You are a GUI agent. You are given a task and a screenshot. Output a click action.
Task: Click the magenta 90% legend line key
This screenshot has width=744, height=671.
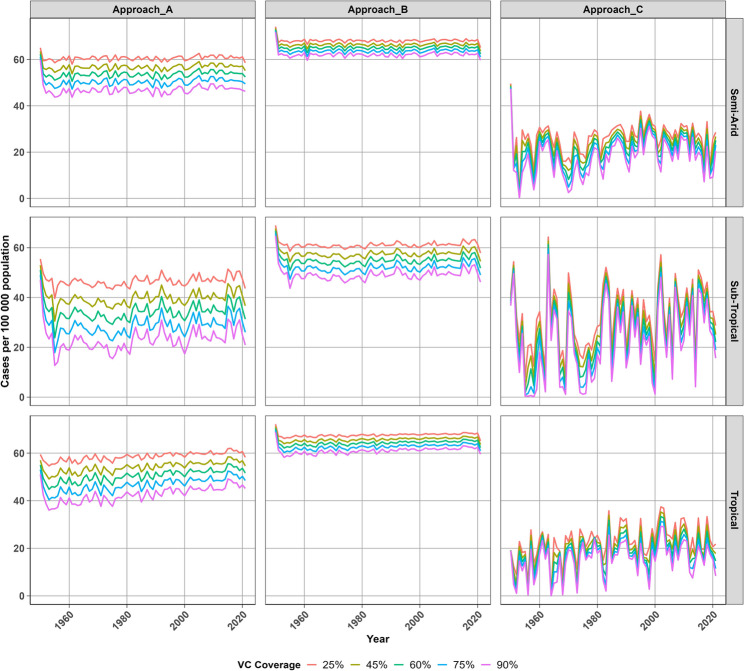tap(486, 665)
